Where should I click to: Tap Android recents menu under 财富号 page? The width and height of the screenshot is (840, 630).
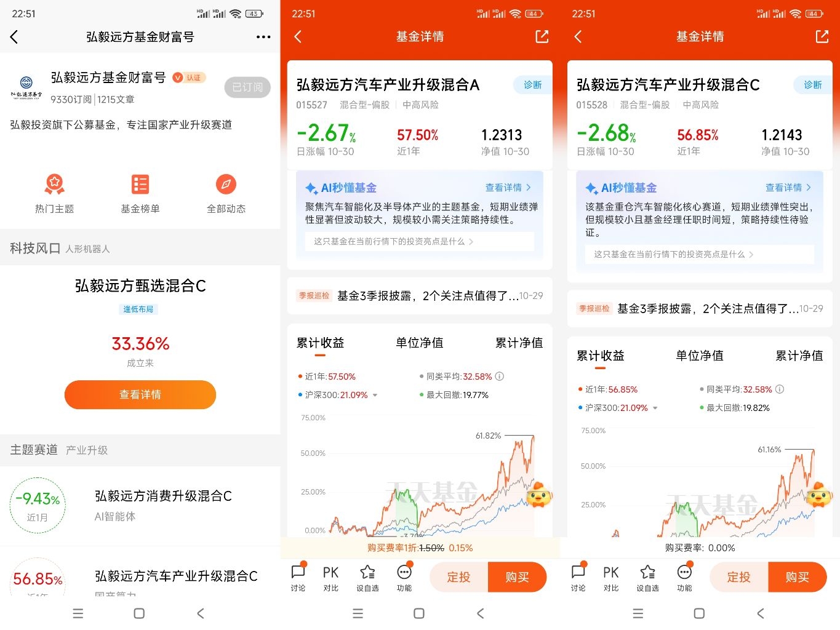[78, 613]
